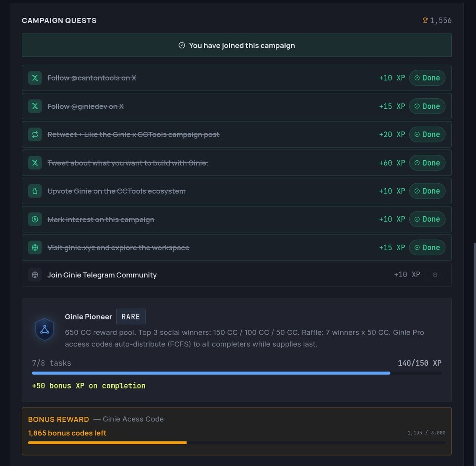Click the Done button for Follow @giniedev
The image size is (476, 466).
(x=427, y=106)
